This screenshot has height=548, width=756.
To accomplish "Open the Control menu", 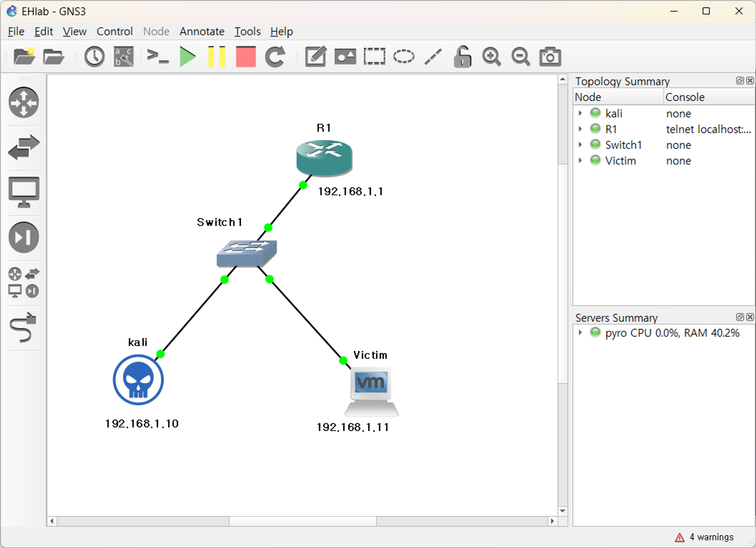I will (x=115, y=31).
